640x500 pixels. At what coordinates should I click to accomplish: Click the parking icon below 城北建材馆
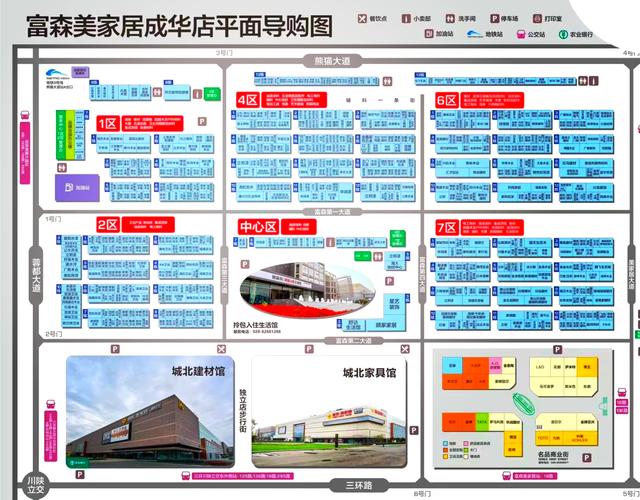click(80, 474)
